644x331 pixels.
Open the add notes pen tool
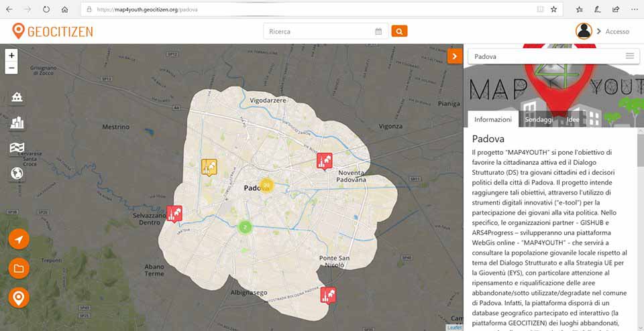pyautogui.click(x=598, y=9)
